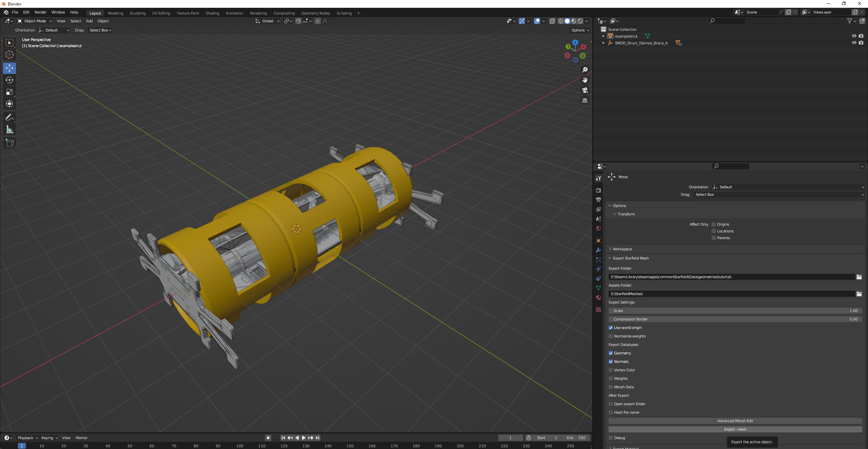Image resolution: width=868 pixels, height=449 pixels.
Task: Open the Output properties tab
Action: pyautogui.click(x=598, y=200)
